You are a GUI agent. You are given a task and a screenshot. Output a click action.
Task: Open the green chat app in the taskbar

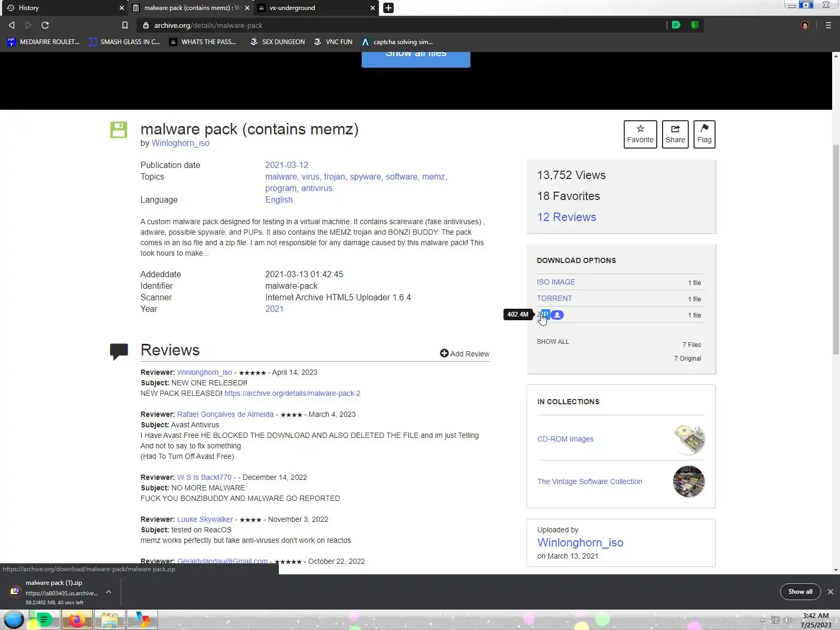[x=44, y=620]
